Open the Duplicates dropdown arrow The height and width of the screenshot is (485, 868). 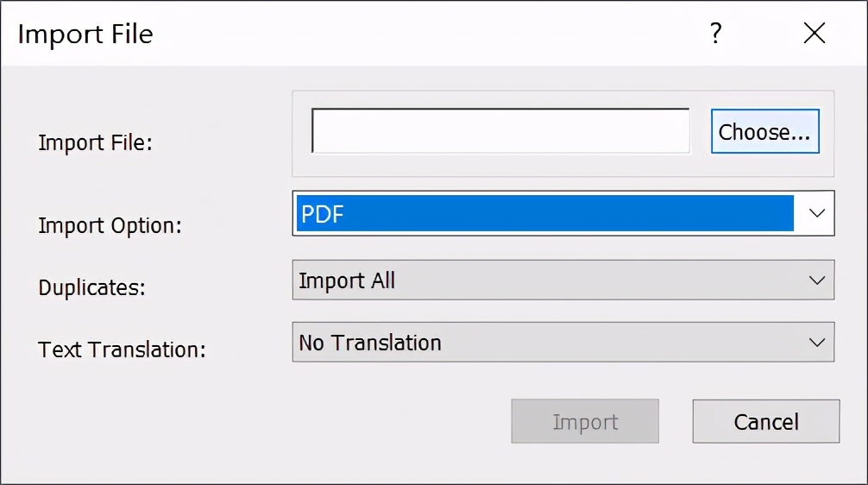click(x=816, y=280)
